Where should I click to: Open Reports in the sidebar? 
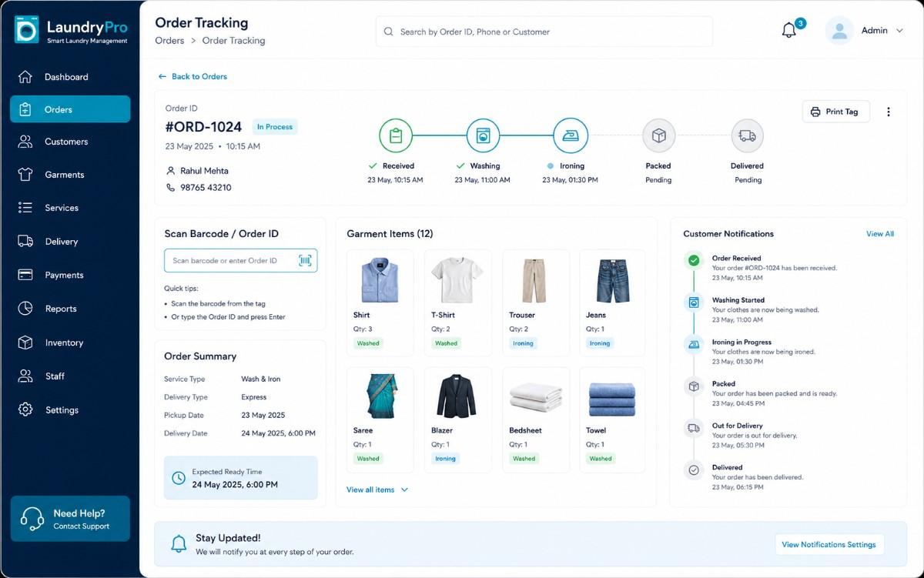[70, 309]
